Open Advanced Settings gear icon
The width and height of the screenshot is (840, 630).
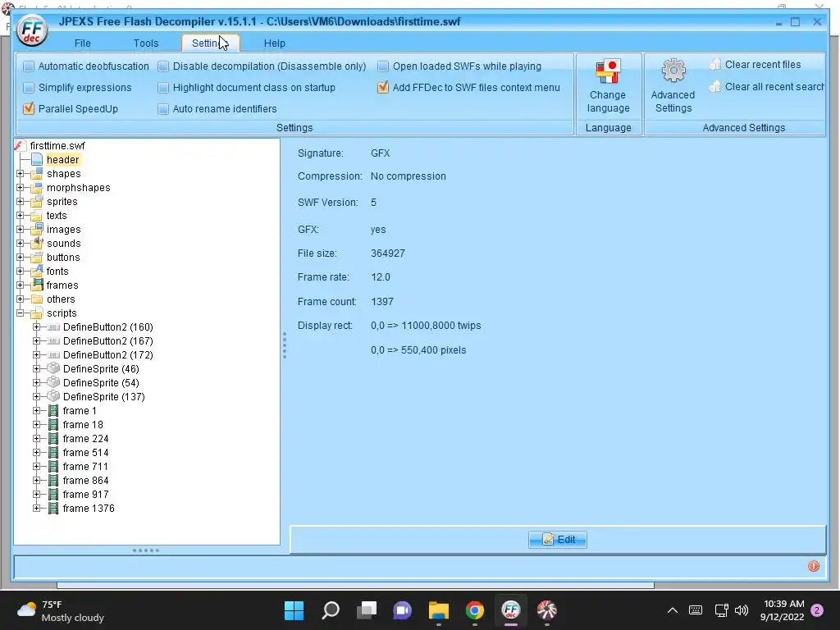673,85
